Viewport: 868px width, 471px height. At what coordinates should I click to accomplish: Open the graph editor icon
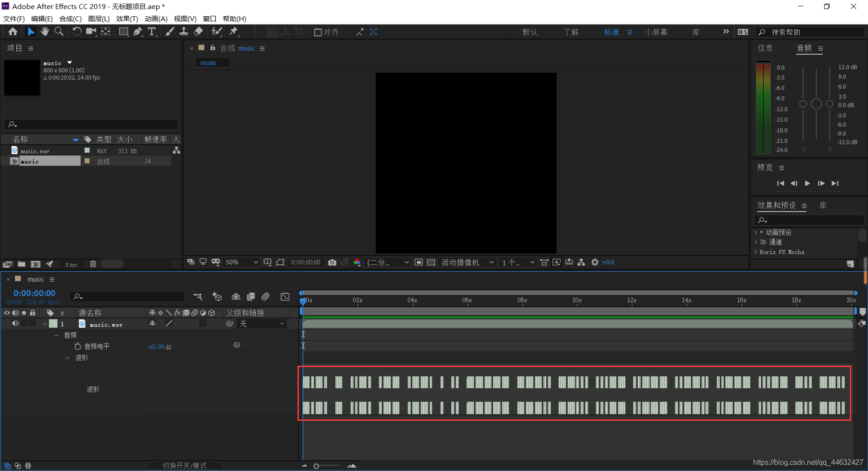[285, 297]
